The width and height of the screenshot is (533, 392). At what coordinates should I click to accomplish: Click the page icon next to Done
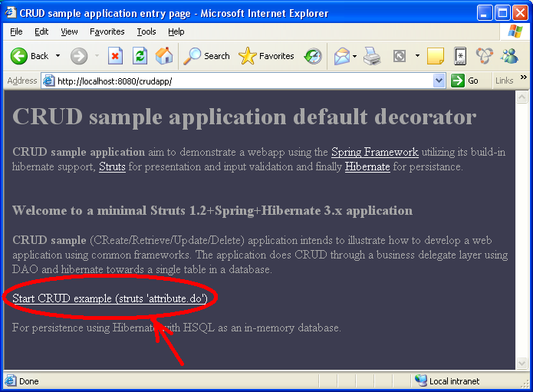pos(10,380)
